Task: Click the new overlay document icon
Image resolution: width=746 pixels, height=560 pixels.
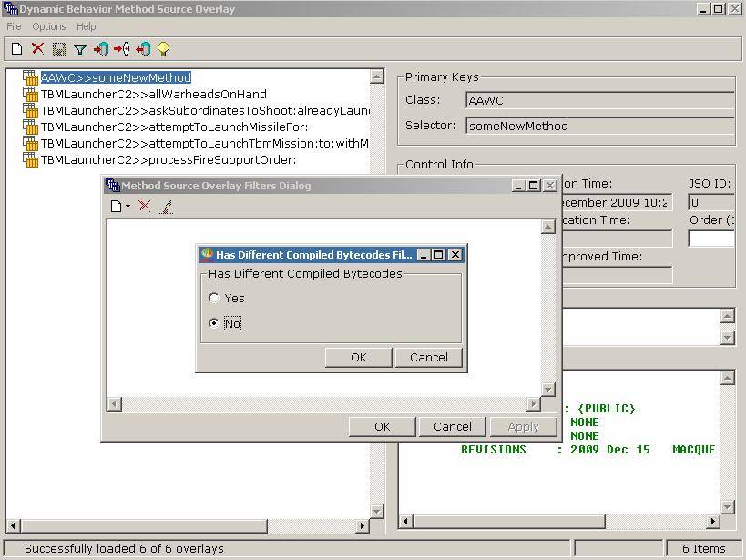Action: pos(16,49)
